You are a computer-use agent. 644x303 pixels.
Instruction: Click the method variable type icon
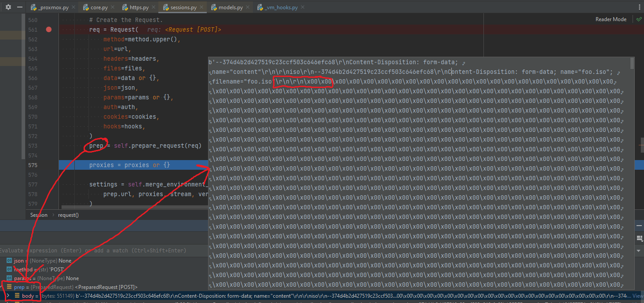(x=9, y=270)
